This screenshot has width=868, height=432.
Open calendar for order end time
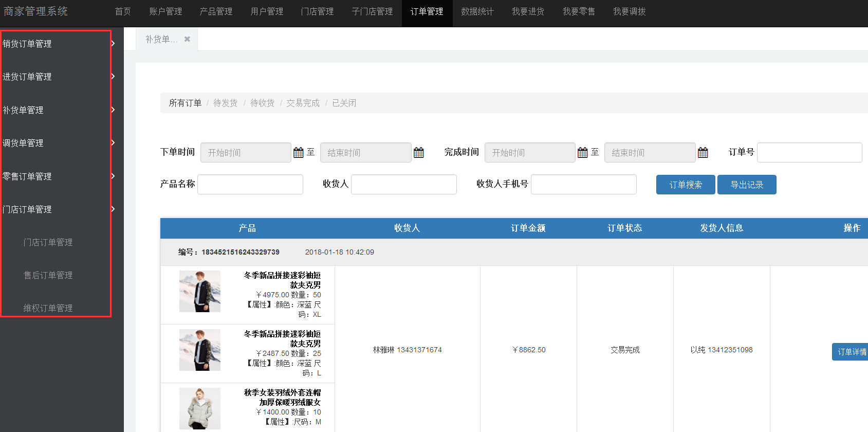(419, 152)
